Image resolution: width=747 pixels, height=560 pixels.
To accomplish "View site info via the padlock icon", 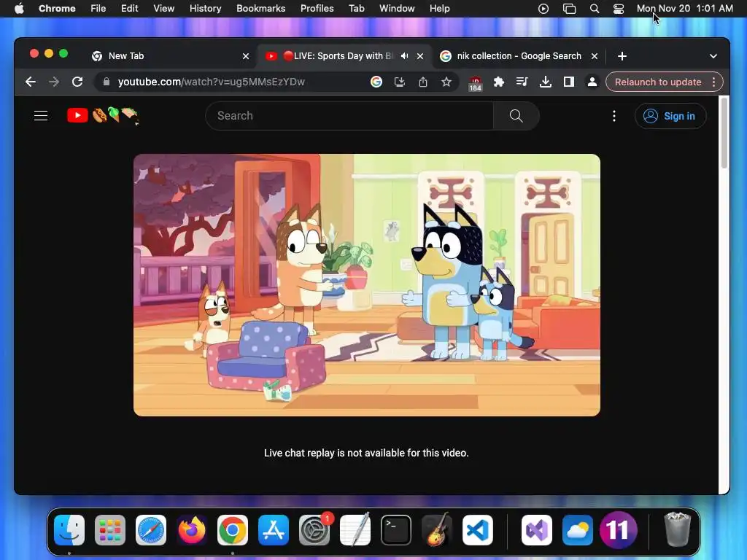I will 107,82.
